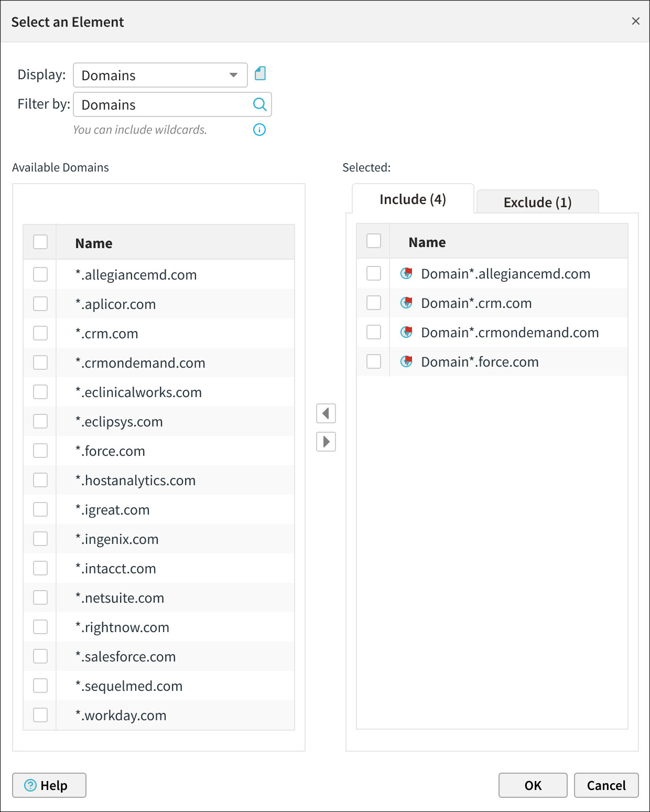Click the search magnifier in Filter field
The image size is (650, 812).
click(x=259, y=104)
